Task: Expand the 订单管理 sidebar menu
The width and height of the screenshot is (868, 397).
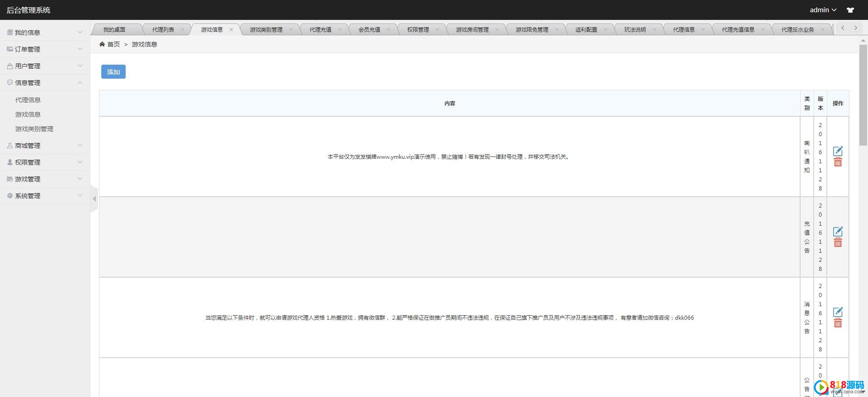Action: click(45, 49)
